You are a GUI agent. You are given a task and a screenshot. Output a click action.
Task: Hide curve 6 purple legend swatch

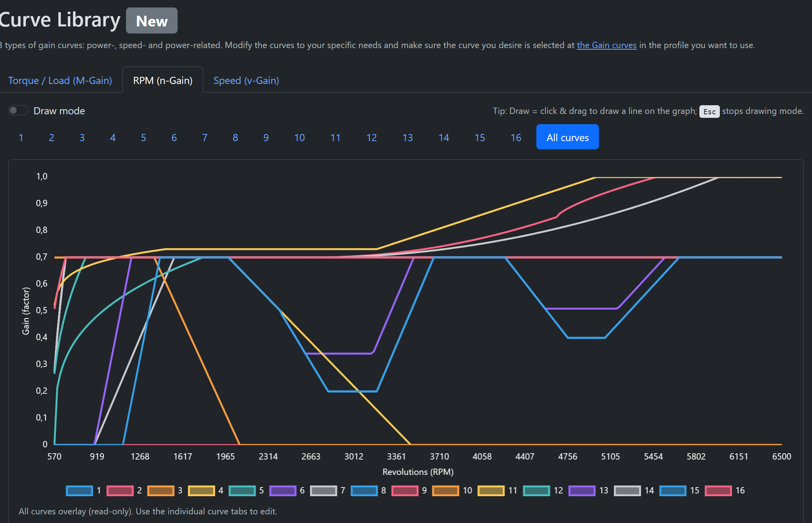(283, 491)
